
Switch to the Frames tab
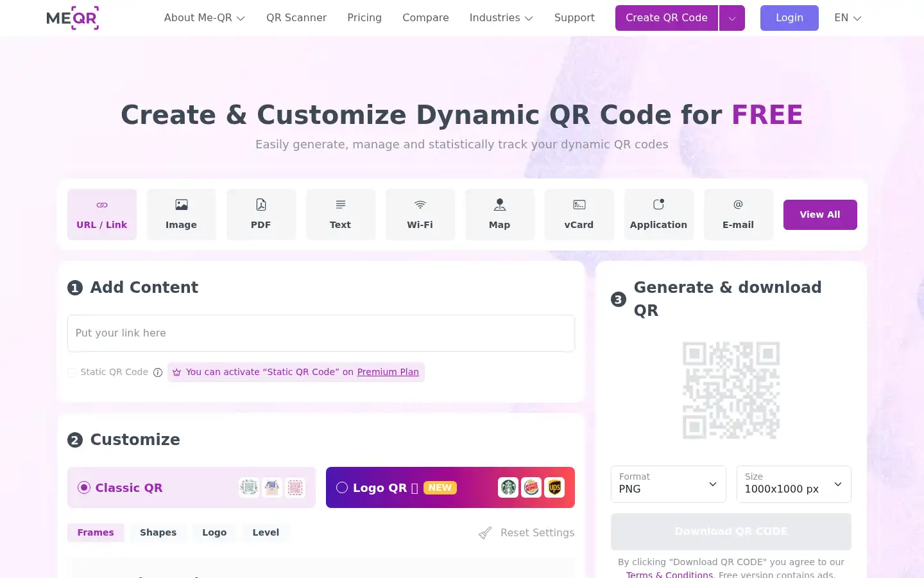(x=96, y=532)
